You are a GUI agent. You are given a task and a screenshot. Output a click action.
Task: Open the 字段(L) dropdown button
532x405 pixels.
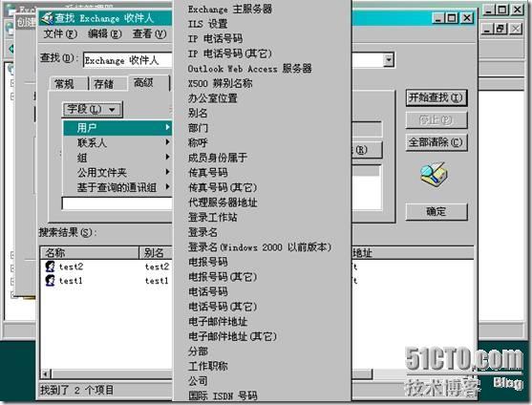point(93,109)
